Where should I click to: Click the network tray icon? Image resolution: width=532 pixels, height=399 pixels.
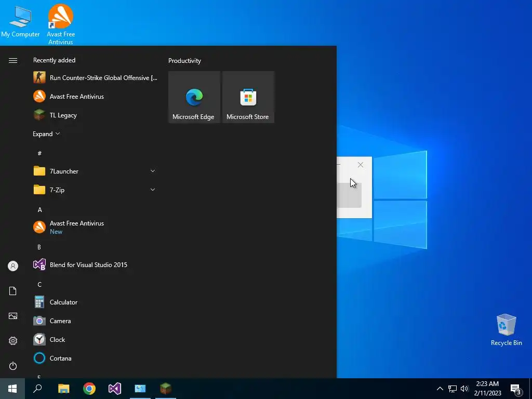coord(453,389)
